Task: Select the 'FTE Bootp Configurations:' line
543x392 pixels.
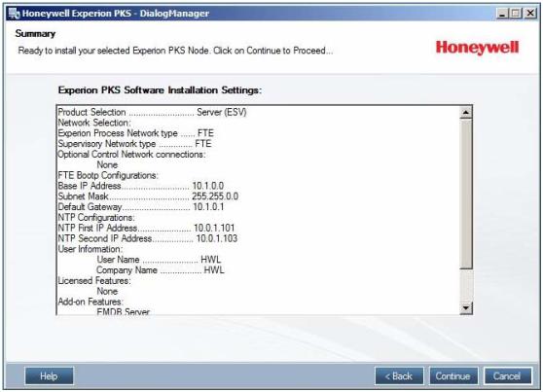Action: pyautogui.click(x=108, y=175)
